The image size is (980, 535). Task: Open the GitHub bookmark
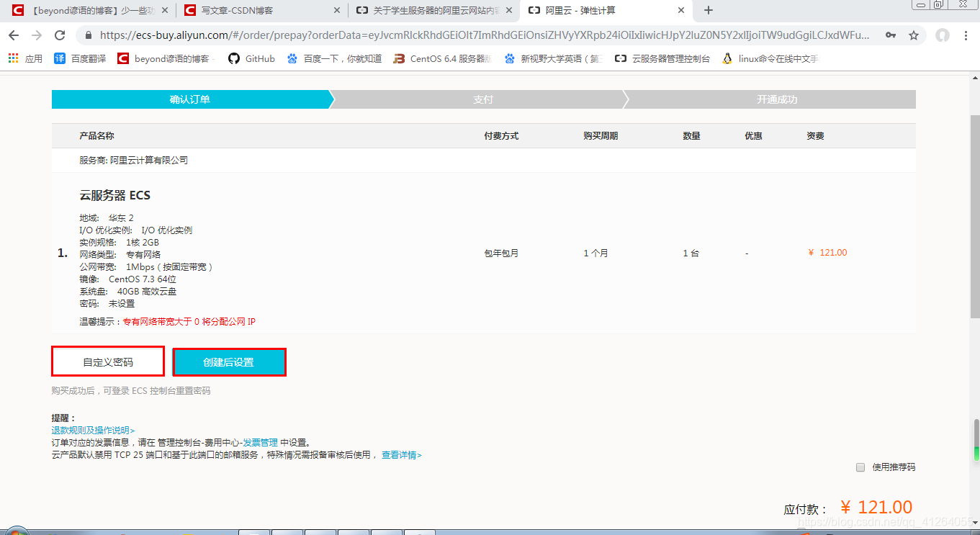pyautogui.click(x=251, y=59)
